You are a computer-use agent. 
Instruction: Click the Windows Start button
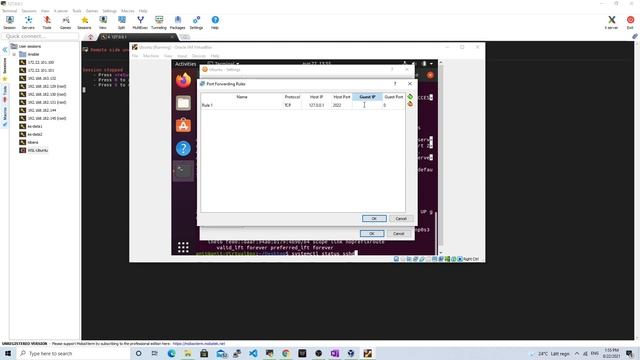click(8, 353)
